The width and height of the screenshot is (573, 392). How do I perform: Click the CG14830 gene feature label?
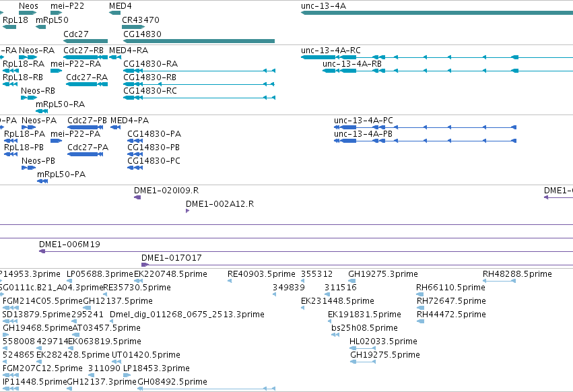point(142,34)
